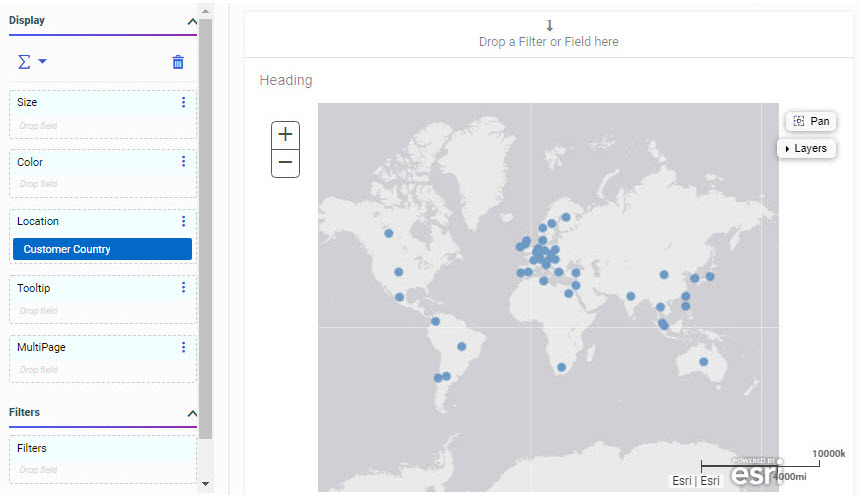Screen dimensions: 860x495
Task: Click the Pan button
Action: tap(811, 121)
